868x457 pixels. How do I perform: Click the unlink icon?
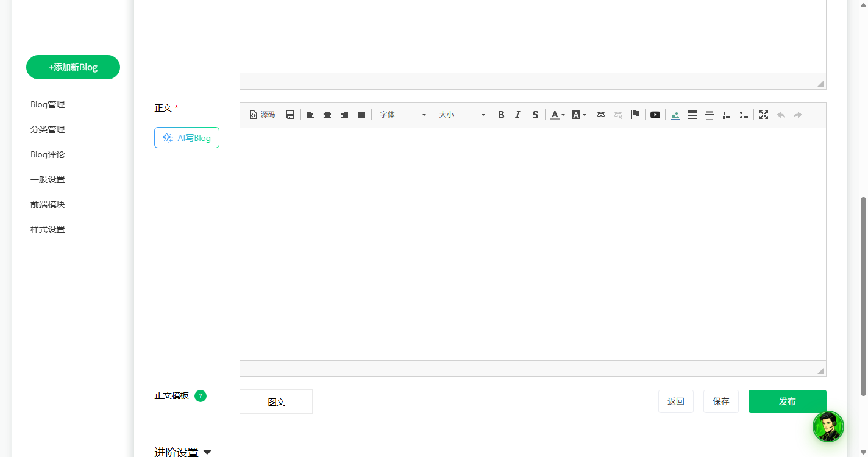pyautogui.click(x=618, y=115)
